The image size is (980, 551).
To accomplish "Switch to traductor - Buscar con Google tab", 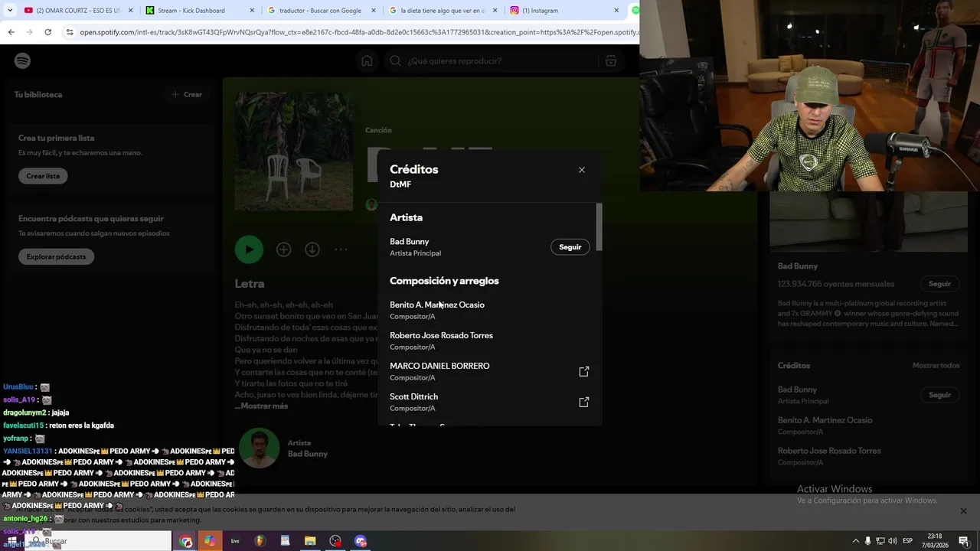I will tap(322, 11).
